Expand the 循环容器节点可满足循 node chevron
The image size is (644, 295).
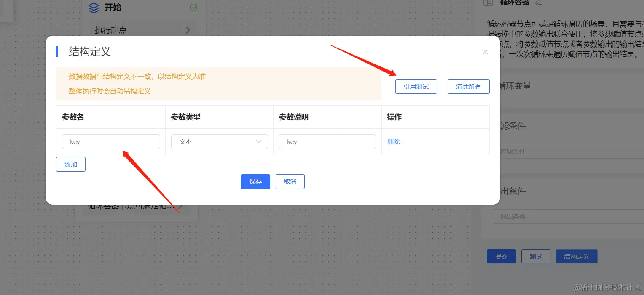(x=180, y=207)
